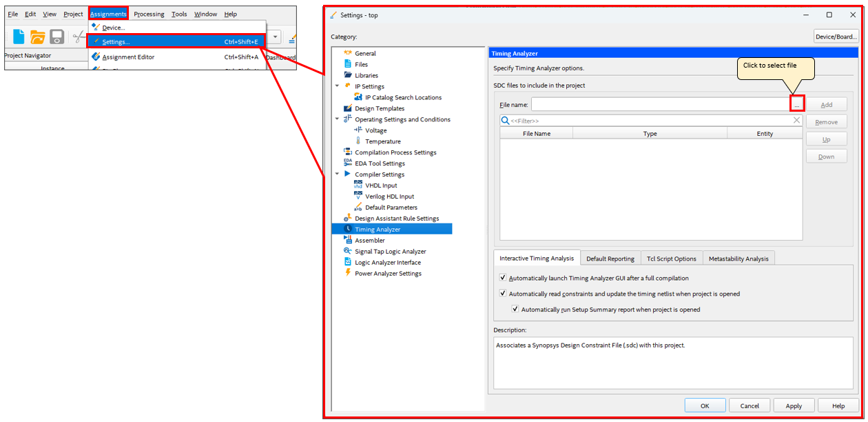Collapse the IP Settings tree node
This screenshot has width=868, height=422.
tap(337, 86)
